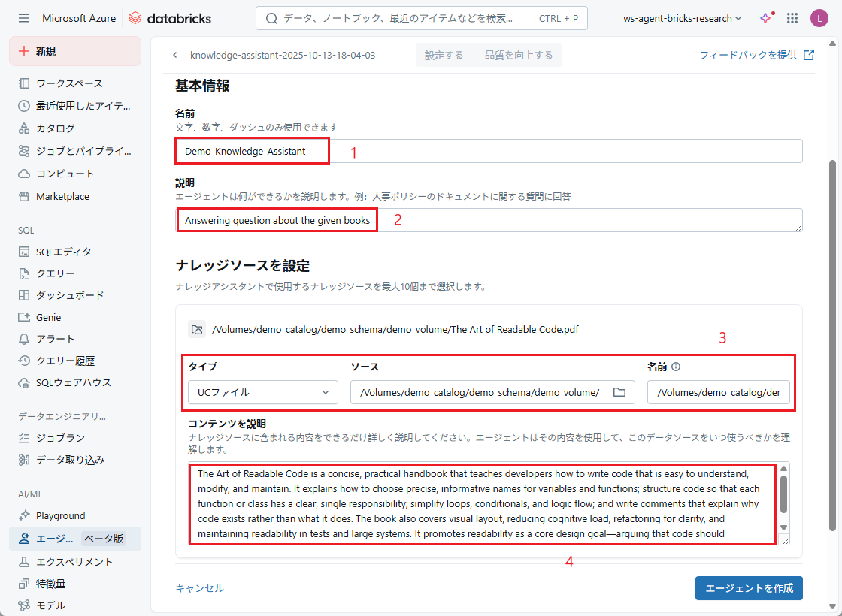Click the search box in top bar
This screenshot has height=616, width=842.
421,18
